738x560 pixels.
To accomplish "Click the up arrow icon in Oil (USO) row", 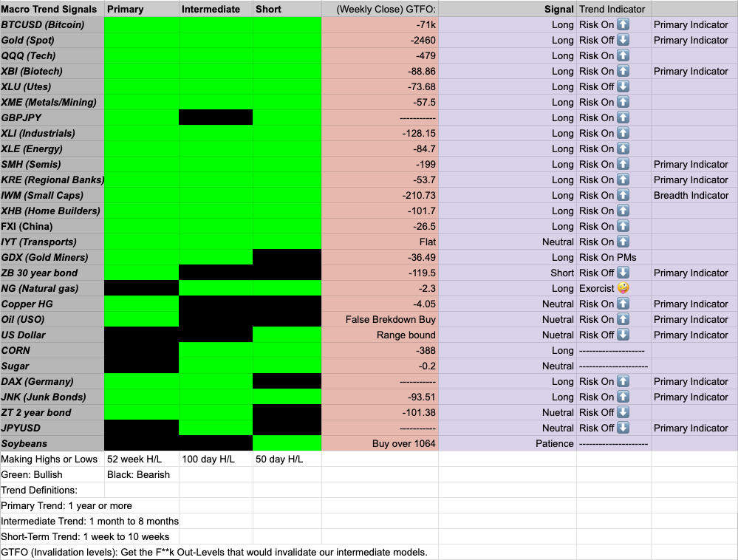I will click(623, 320).
